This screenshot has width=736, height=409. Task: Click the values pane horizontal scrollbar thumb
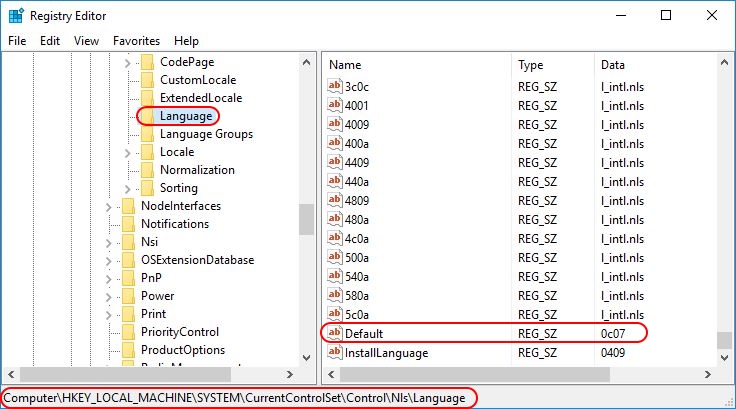click(475, 374)
